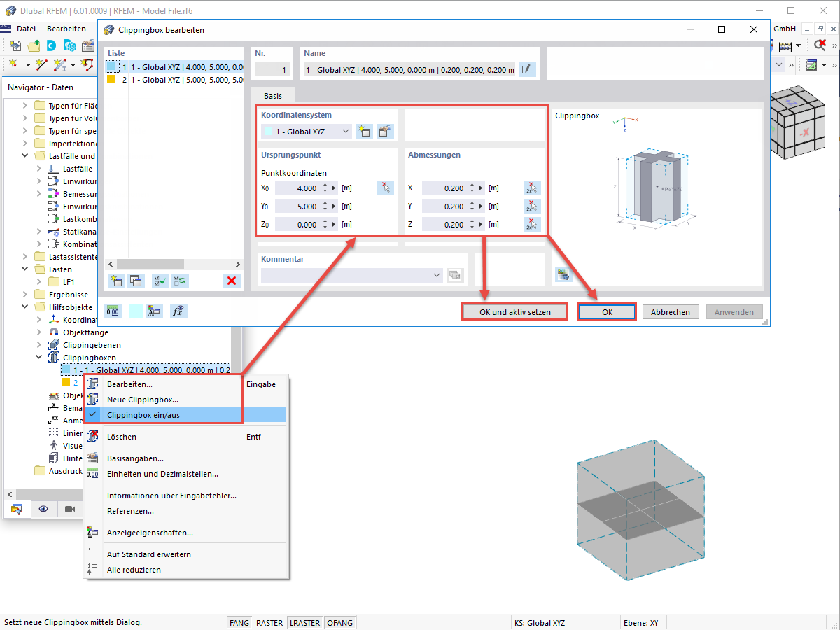840x630 pixels.
Task: Open Navigator Data tab icon at bottom
Action: pos(17,509)
